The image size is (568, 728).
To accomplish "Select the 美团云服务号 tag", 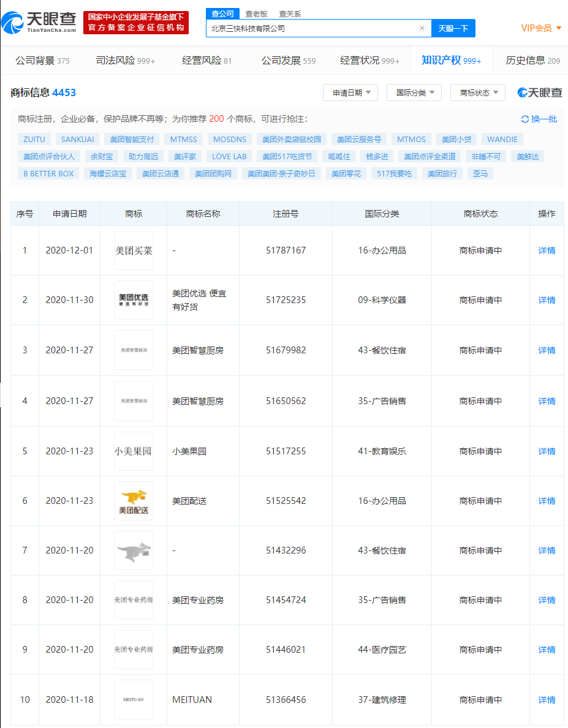I will [359, 139].
